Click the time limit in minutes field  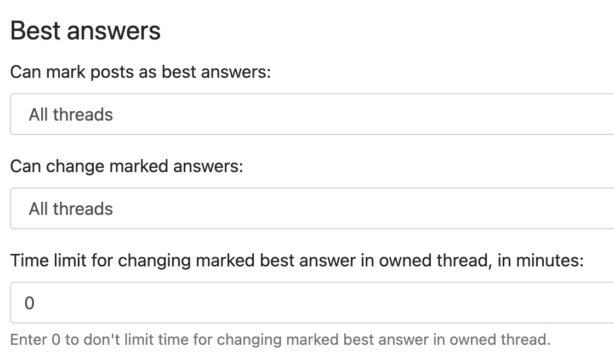[311, 303]
